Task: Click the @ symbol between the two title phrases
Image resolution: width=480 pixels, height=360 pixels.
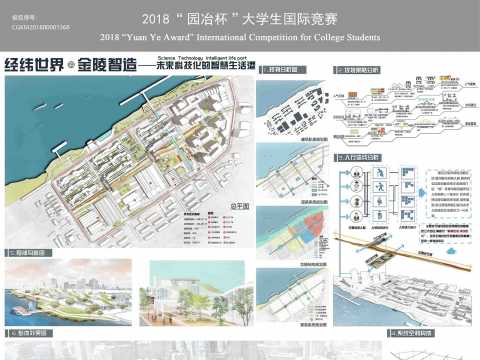Action: tap(70, 65)
